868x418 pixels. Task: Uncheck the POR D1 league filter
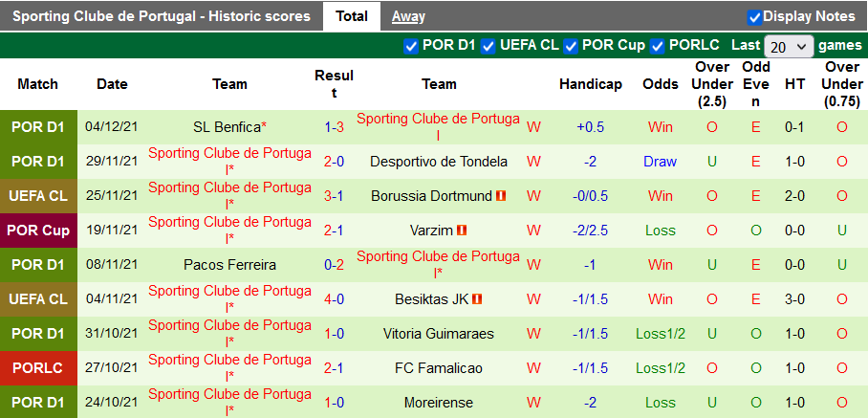[411, 46]
